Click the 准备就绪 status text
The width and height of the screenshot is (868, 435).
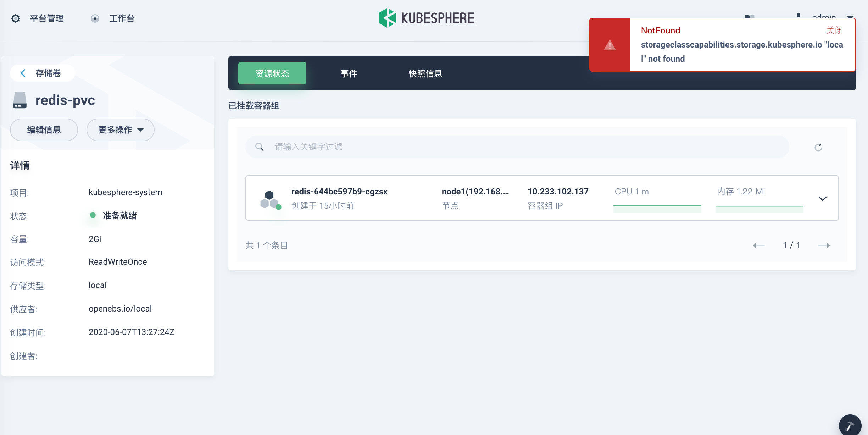[120, 216]
